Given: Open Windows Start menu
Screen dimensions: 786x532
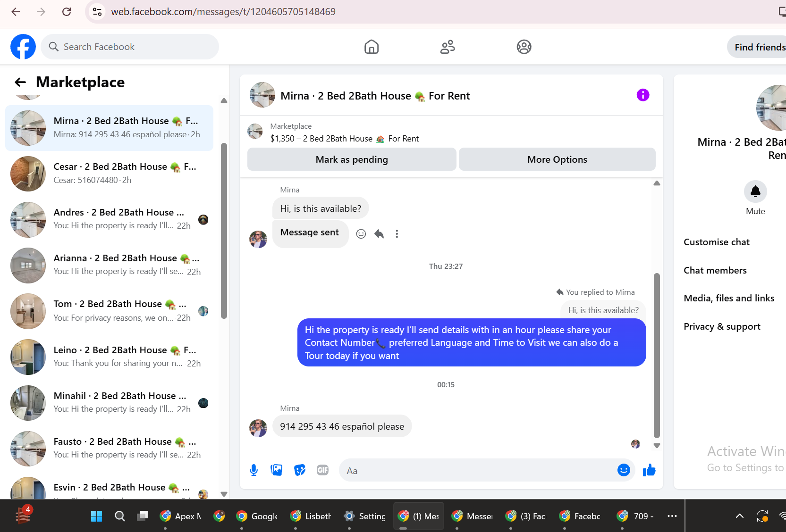Looking at the screenshot, I should tap(96, 516).
